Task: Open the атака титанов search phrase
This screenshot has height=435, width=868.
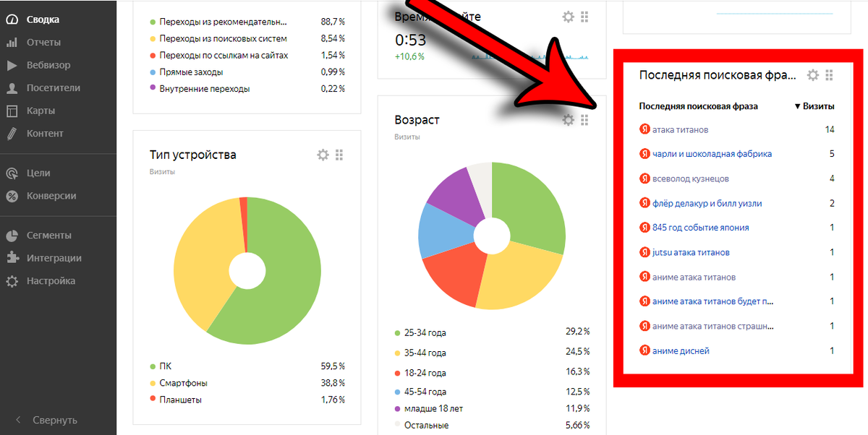Action: coord(680,129)
